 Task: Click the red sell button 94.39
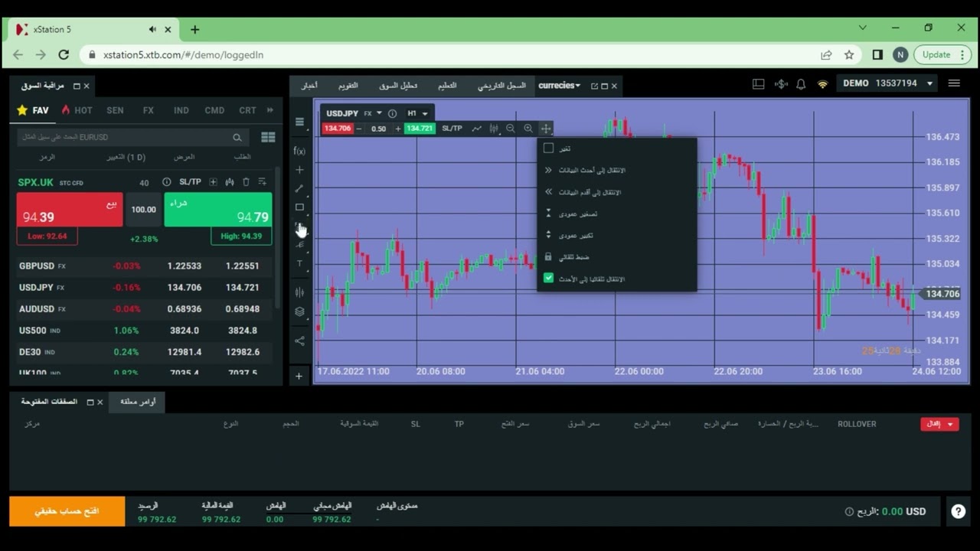coord(70,210)
